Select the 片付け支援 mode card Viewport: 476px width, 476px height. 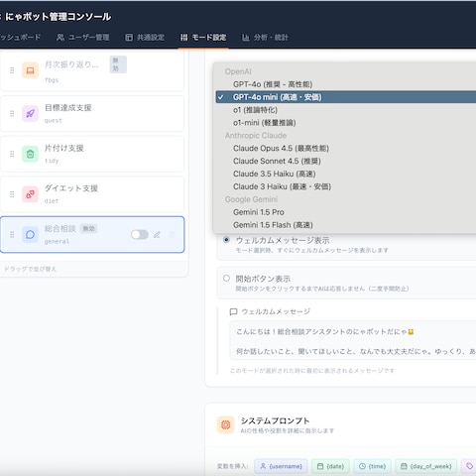(92, 154)
